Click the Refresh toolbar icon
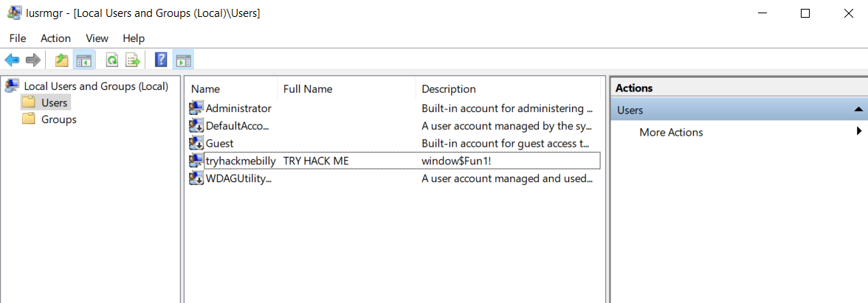The height and width of the screenshot is (303, 868). (111, 60)
